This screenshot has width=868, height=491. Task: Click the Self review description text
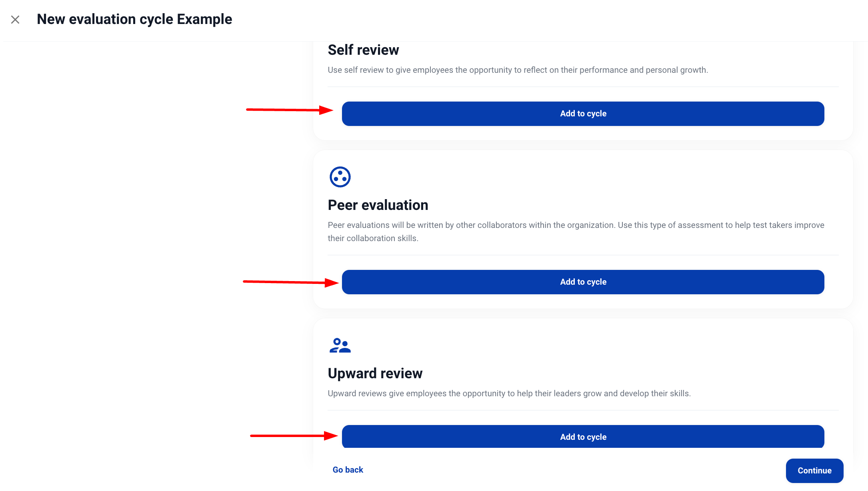coord(518,70)
